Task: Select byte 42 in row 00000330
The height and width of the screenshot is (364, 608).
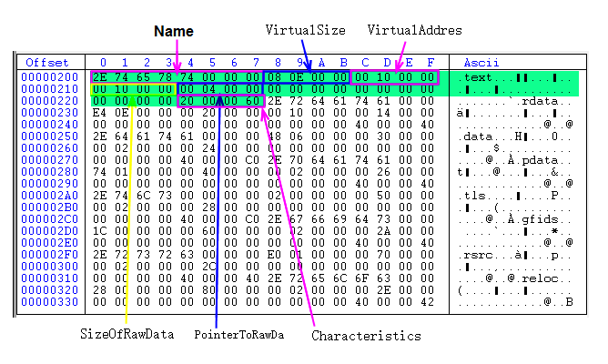Action: click(427, 302)
